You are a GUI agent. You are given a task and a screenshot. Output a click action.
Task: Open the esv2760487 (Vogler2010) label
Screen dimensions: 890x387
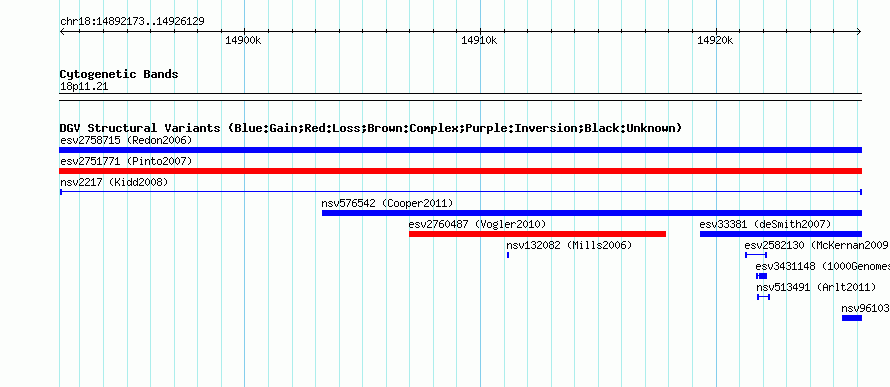pos(477,224)
